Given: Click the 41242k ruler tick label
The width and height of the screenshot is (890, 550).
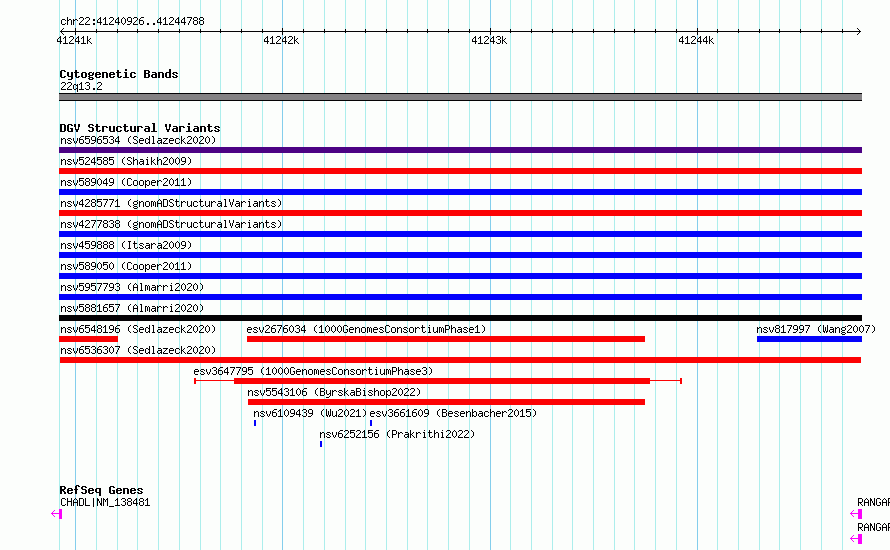Looking at the screenshot, I should 281,40.
